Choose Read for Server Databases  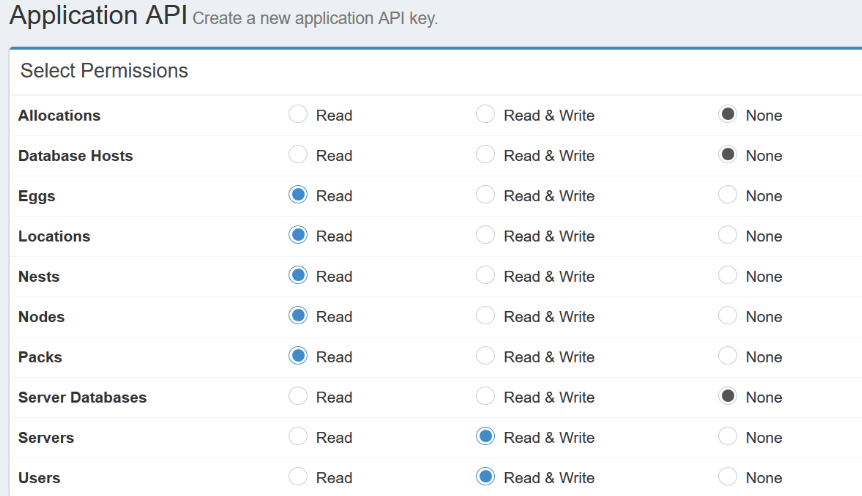(x=298, y=396)
